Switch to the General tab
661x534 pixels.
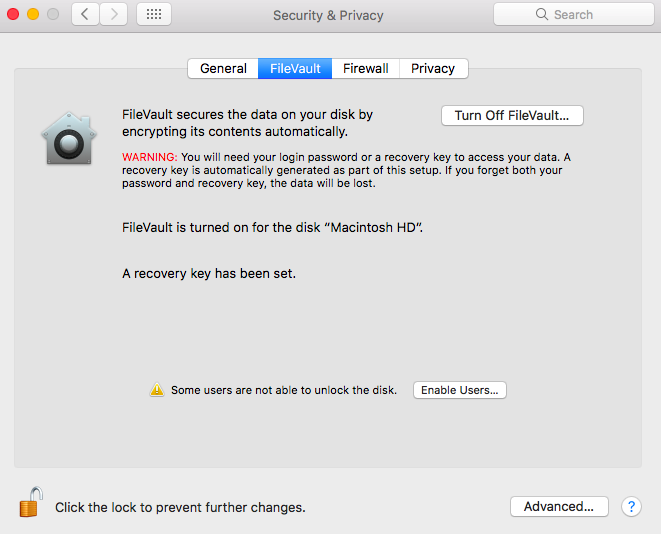tap(223, 68)
